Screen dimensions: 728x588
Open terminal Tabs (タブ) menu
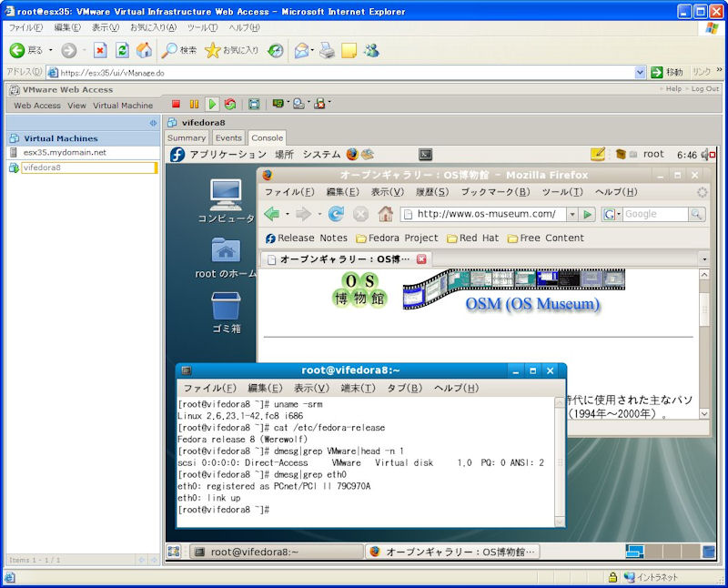click(404, 388)
